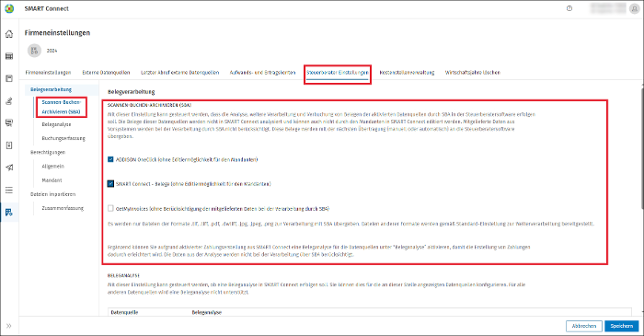The image size is (644, 336).
Task: Click the Beleganalyse column header
Action: [207, 312]
